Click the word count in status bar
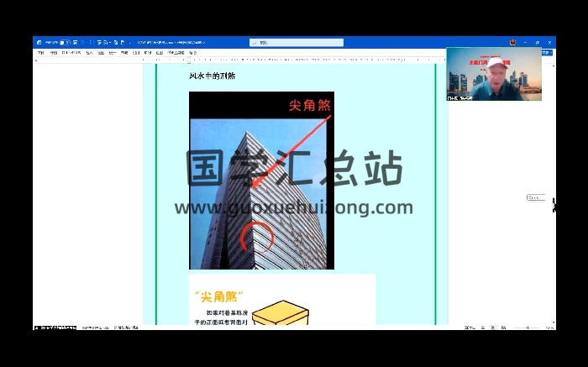588x367 pixels. [92, 328]
